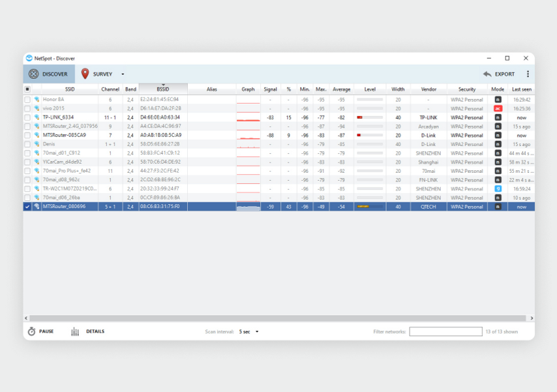Sort by the Security column header
This screenshot has width=557, height=392.
(467, 89)
